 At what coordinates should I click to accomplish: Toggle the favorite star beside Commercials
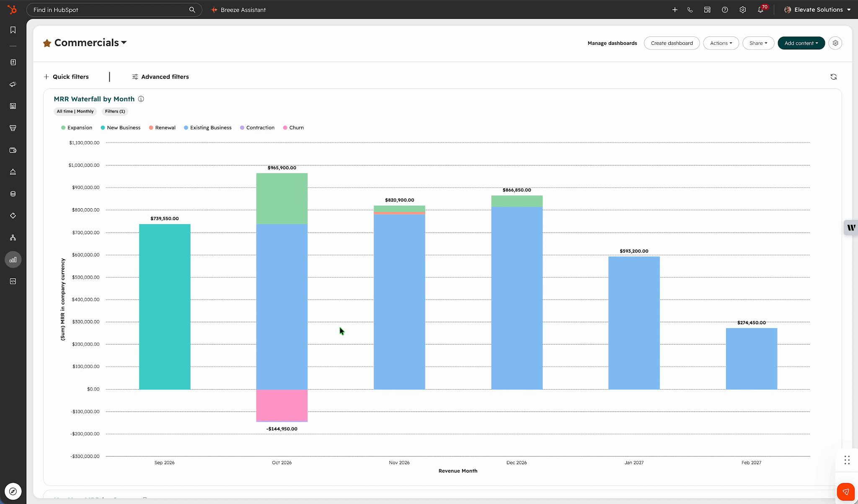pos(47,43)
